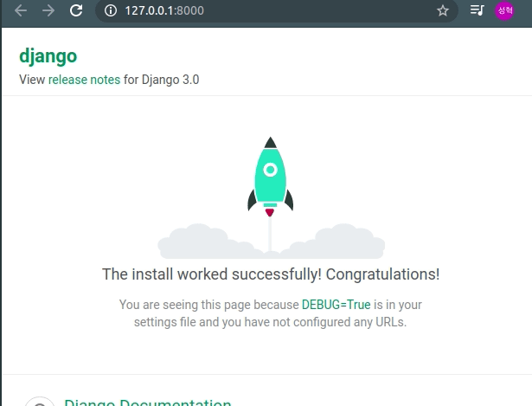Go forward with the browser forward arrow
The width and height of the screenshot is (532, 406).
pyautogui.click(x=48, y=10)
